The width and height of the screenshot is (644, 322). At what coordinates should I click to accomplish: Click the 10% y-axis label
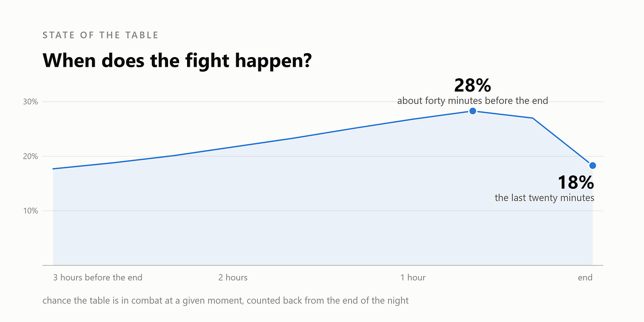point(31,211)
